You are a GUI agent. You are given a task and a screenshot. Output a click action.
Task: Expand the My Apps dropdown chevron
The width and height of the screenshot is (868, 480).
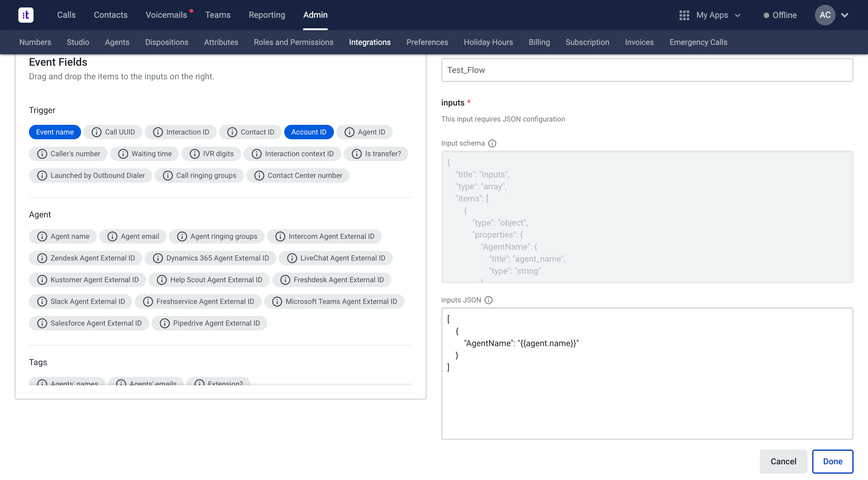pyautogui.click(x=737, y=15)
